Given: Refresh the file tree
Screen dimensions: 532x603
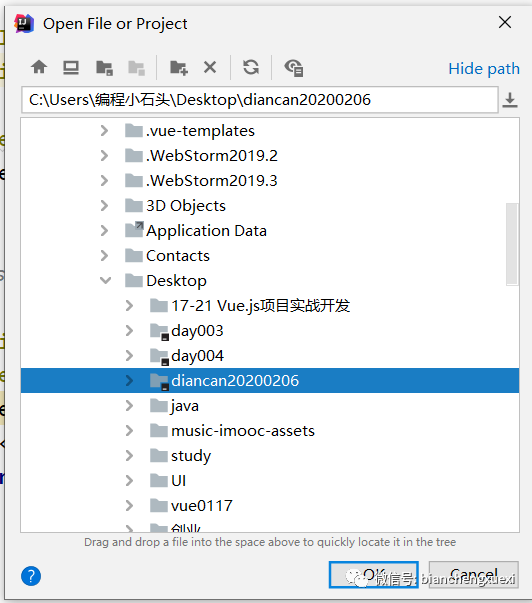Looking at the screenshot, I should (251, 67).
